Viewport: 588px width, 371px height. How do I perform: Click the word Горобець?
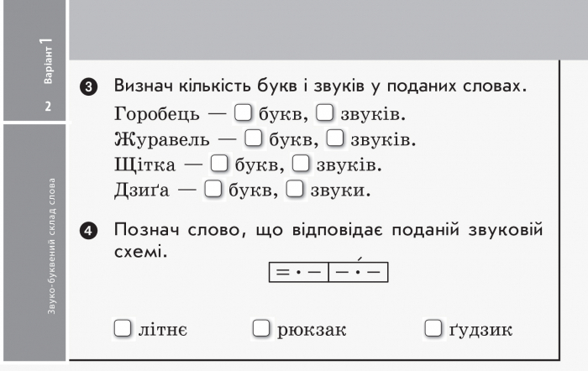click(x=157, y=114)
